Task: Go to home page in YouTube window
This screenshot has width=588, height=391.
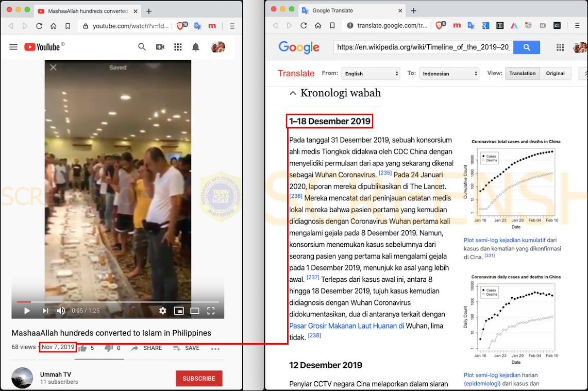Action: point(54,26)
